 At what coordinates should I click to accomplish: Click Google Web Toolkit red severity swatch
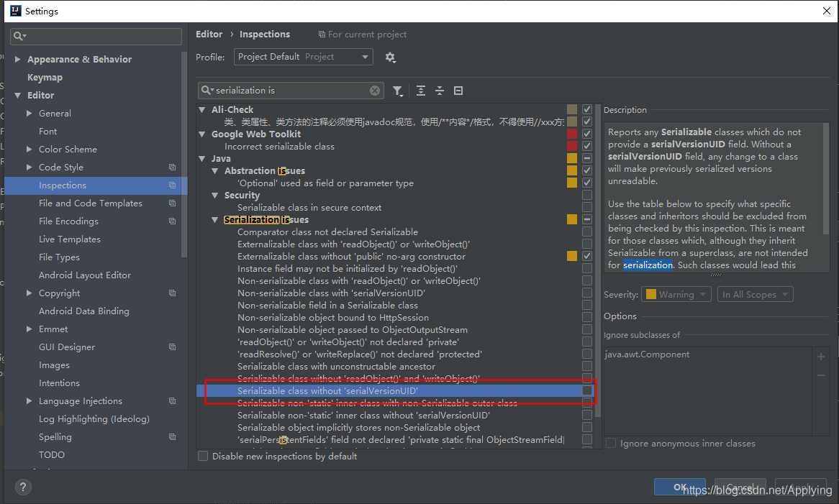coord(572,134)
